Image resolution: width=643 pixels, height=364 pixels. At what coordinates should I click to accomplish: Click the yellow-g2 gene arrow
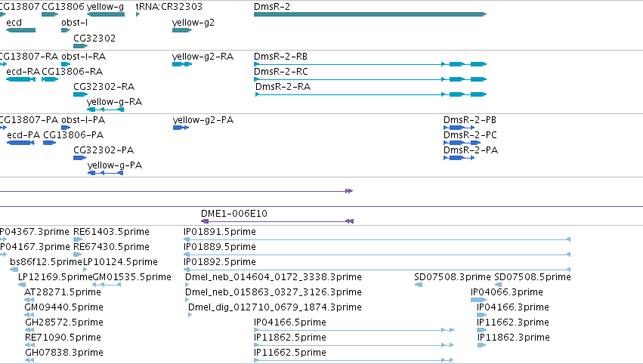182,30
